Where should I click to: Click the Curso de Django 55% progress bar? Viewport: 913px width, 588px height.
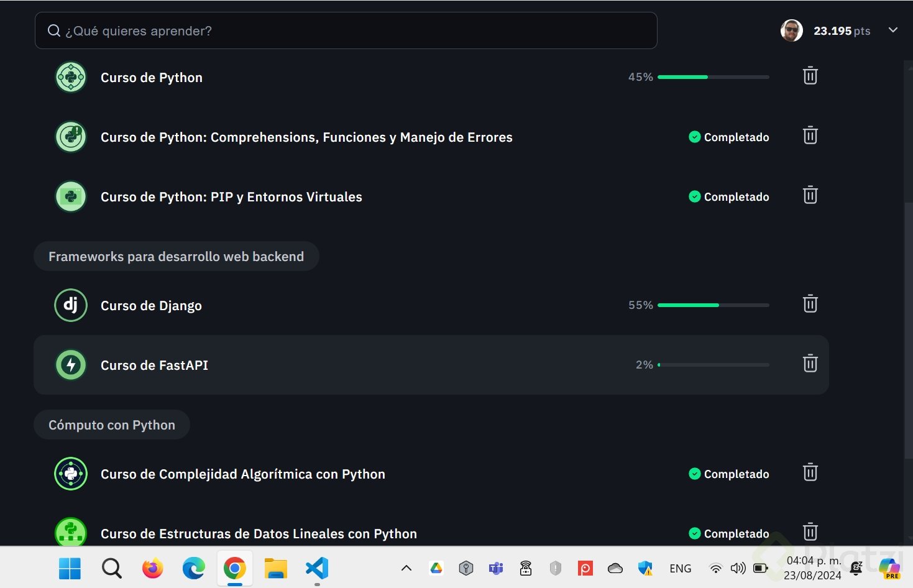point(713,305)
